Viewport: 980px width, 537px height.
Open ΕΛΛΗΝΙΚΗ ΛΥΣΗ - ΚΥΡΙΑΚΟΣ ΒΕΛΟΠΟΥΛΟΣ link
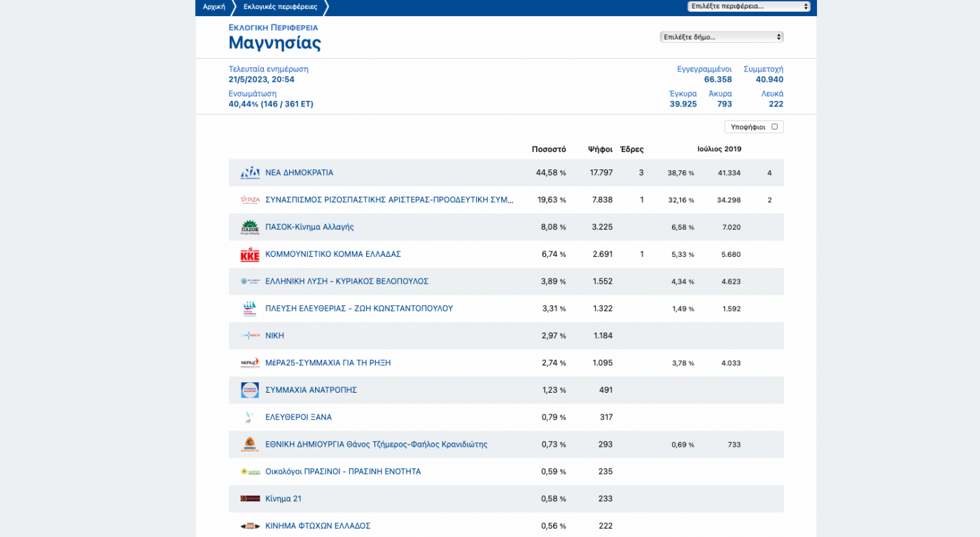346,281
